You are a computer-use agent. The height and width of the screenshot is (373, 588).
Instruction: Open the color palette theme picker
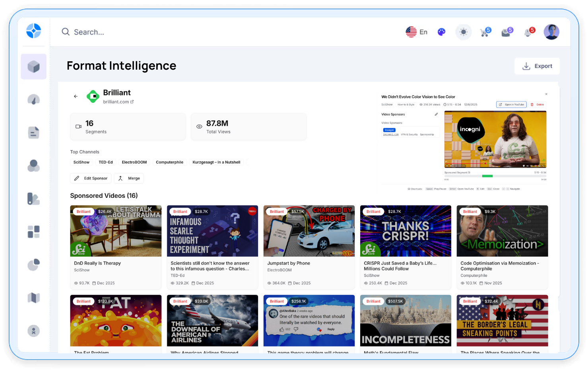[441, 32]
